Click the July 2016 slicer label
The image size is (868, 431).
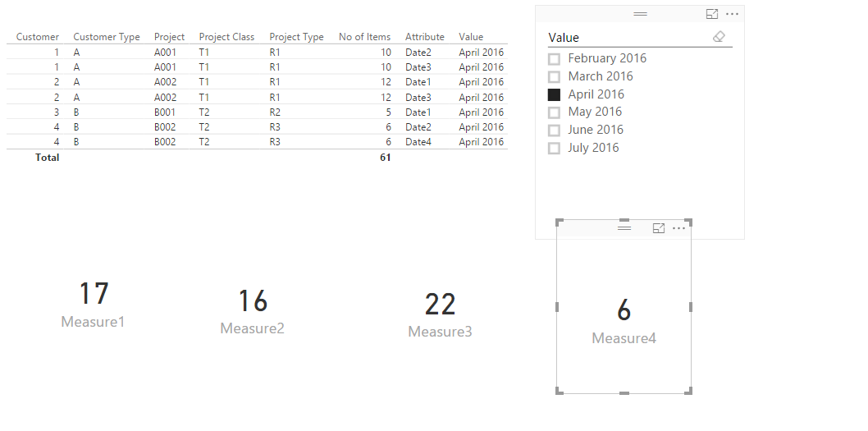click(593, 148)
